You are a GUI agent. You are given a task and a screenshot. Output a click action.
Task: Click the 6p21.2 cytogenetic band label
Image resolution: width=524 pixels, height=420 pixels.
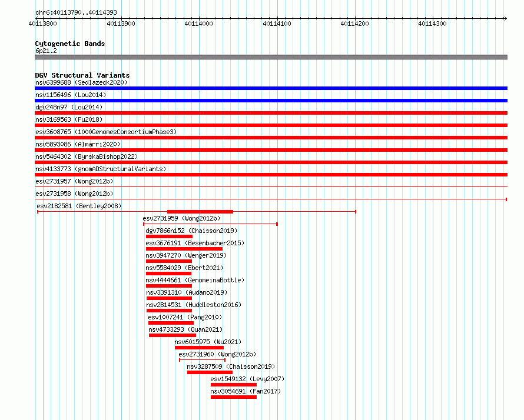[46, 51]
